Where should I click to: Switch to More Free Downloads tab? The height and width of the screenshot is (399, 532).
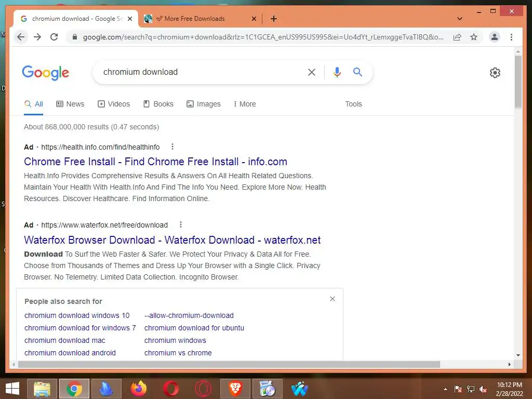pyautogui.click(x=194, y=19)
